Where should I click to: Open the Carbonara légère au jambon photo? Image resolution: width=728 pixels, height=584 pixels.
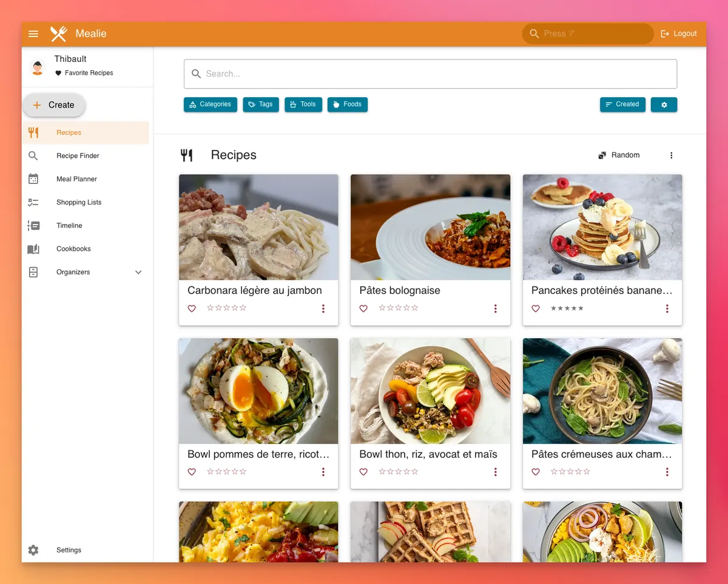point(258,227)
